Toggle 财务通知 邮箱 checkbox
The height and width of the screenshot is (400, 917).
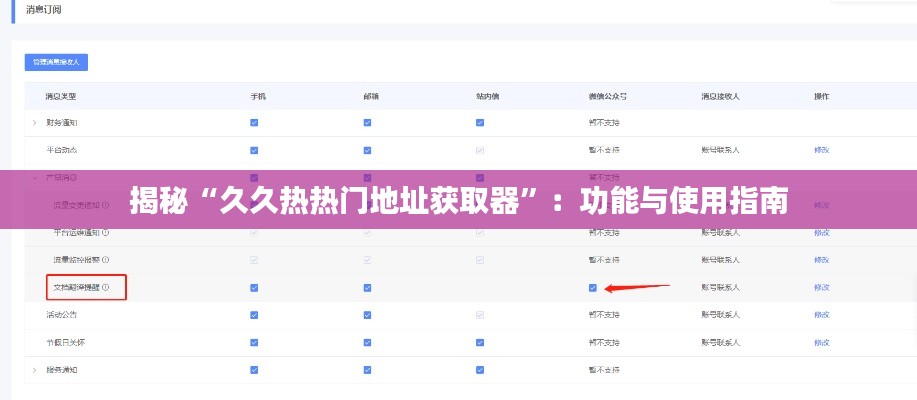[367, 123]
